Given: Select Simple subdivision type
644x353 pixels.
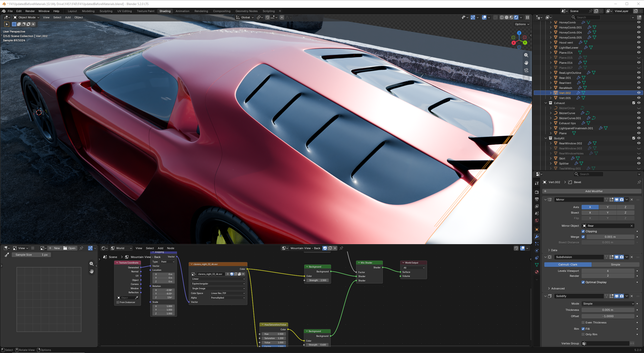Looking at the screenshot, I should click(615, 265).
